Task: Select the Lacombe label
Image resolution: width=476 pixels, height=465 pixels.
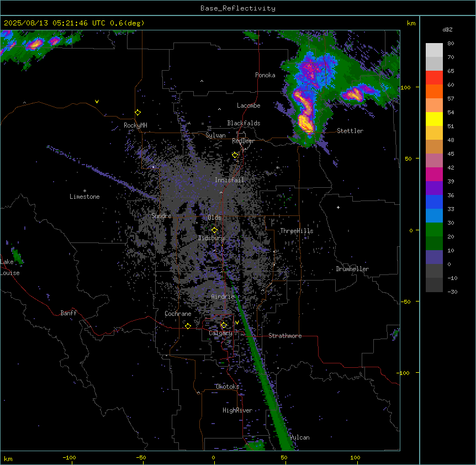Action: [248, 105]
